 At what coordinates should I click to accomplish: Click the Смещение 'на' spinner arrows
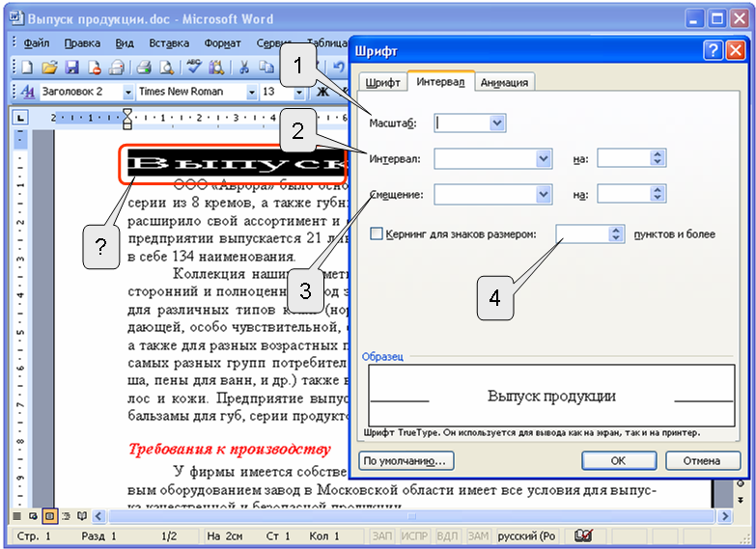[658, 194]
